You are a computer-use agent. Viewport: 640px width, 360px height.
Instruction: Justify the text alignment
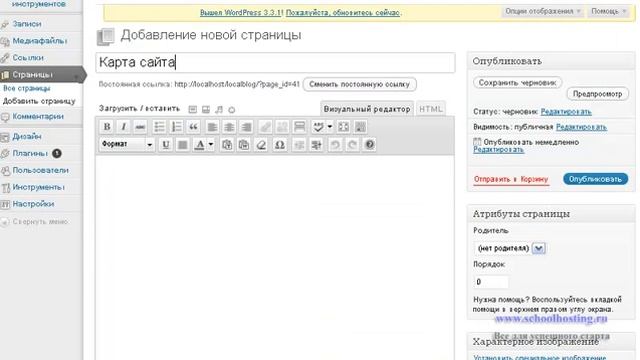(x=183, y=144)
